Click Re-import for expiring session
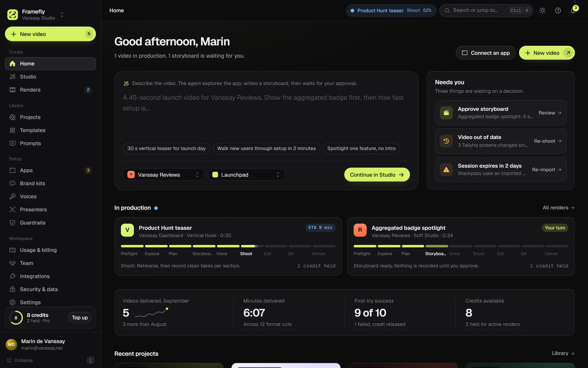The height and width of the screenshot is (368, 588). tap(547, 170)
